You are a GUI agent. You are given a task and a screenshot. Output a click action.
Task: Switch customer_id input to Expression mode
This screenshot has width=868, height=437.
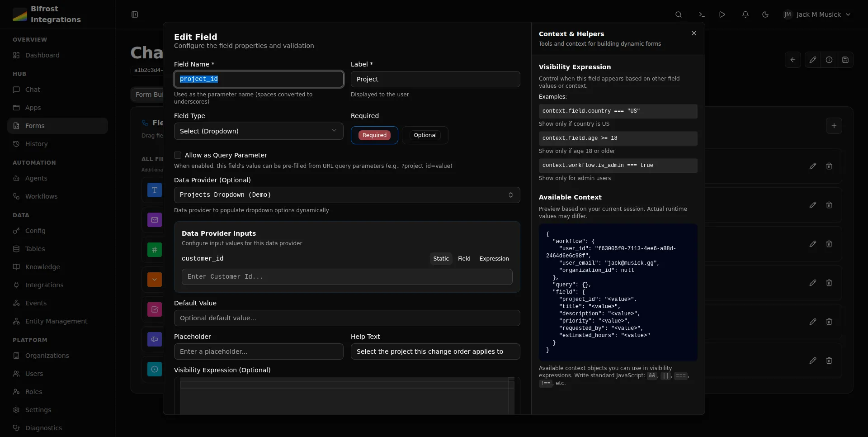tap(494, 258)
